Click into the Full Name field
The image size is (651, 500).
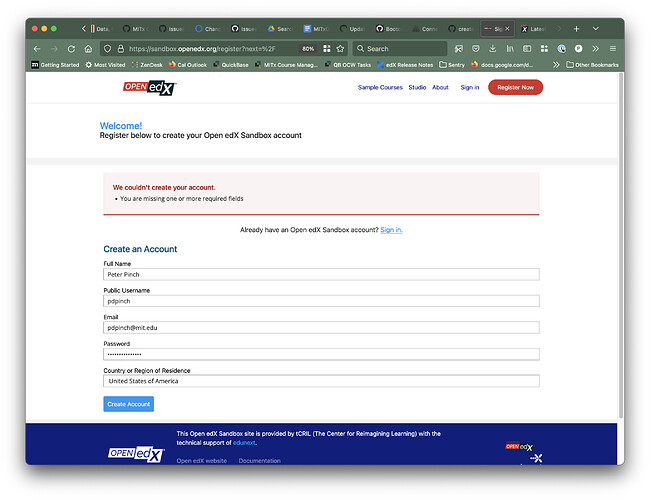point(321,275)
